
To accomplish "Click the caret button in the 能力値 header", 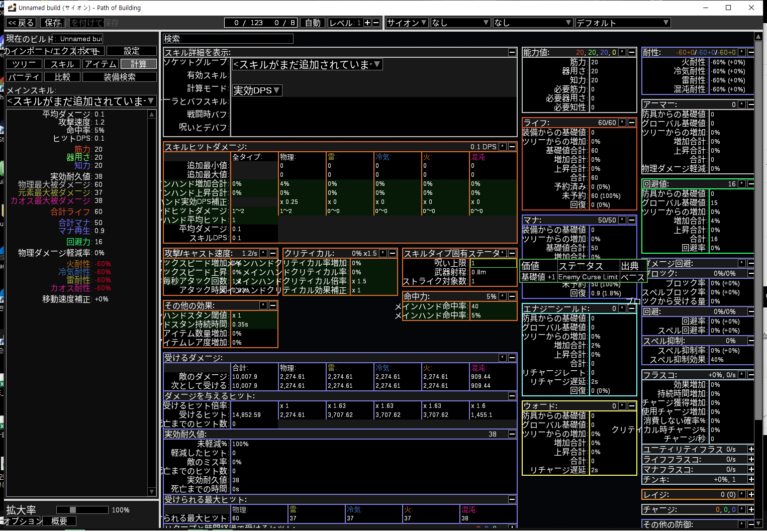I will (x=623, y=52).
